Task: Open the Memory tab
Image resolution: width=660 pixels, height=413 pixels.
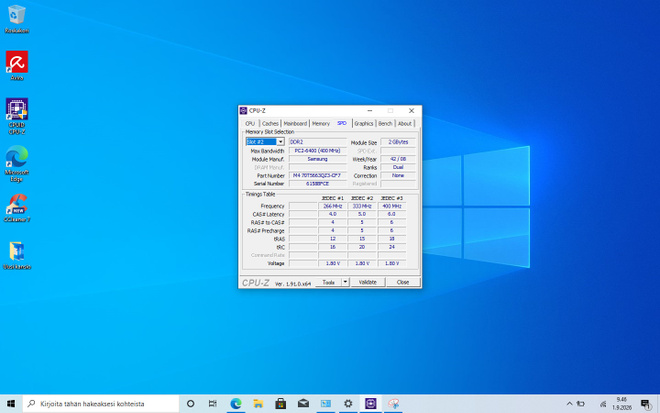Action: coord(321,123)
